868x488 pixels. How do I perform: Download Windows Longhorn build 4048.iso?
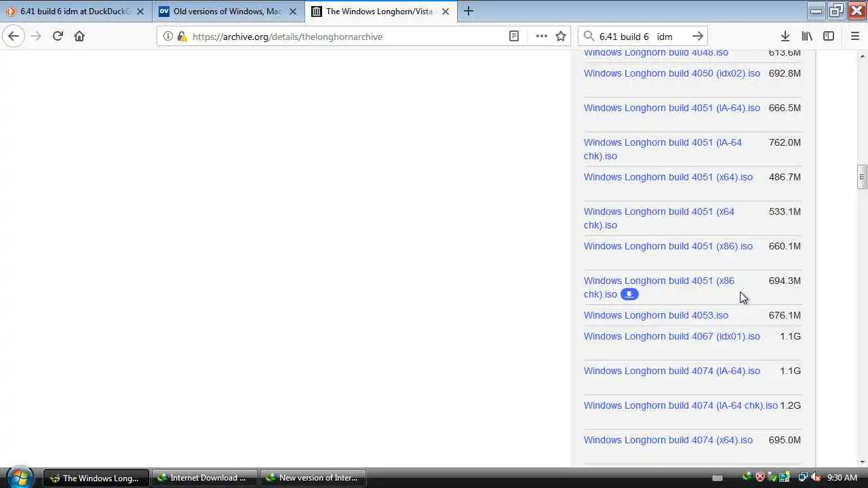[656, 53]
